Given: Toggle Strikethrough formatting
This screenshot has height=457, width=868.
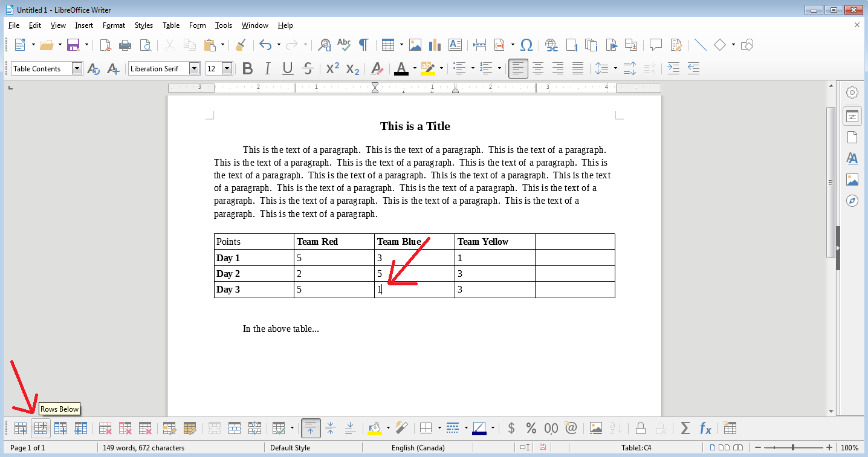Looking at the screenshot, I should 308,68.
